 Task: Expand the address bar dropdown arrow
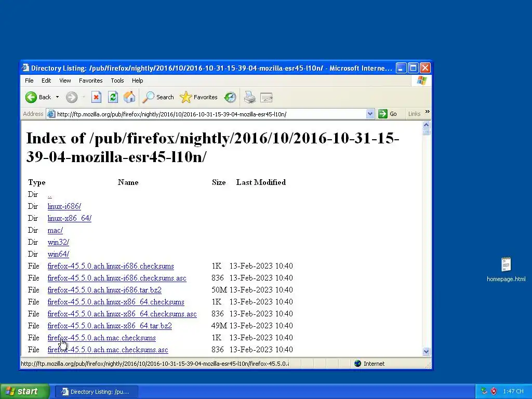coord(370,114)
